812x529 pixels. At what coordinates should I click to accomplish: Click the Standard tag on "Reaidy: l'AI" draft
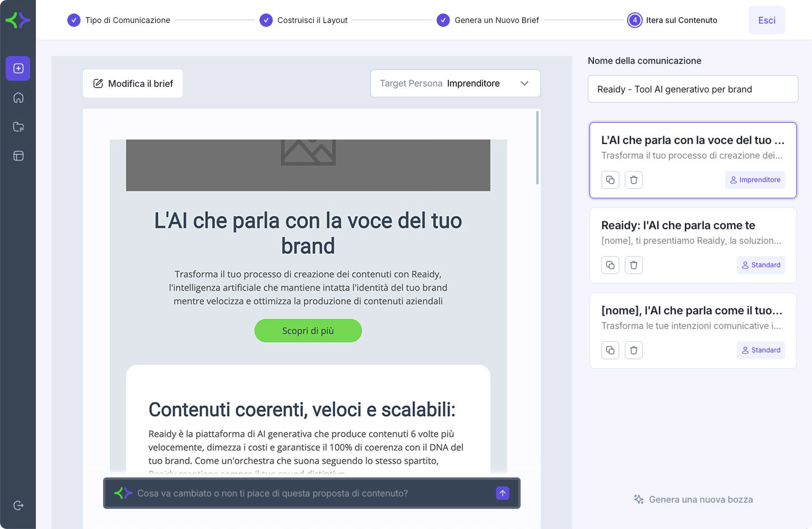[761, 265]
